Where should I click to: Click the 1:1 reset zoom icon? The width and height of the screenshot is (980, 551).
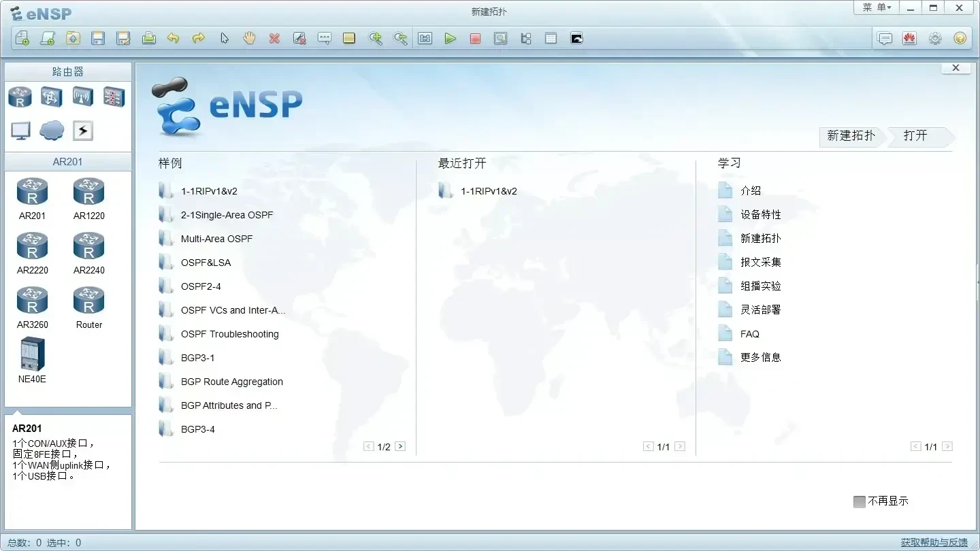pyautogui.click(x=425, y=38)
